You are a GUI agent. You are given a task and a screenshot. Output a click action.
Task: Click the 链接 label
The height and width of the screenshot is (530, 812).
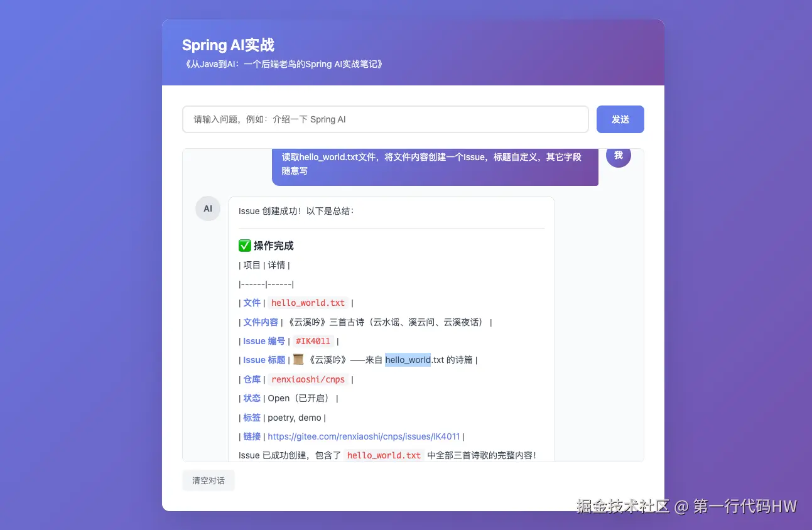pyautogui.click(x=252, y=436)
